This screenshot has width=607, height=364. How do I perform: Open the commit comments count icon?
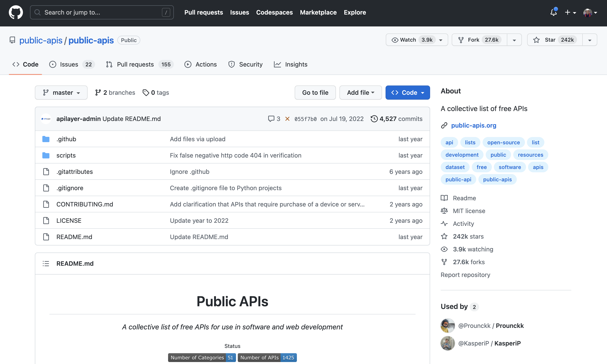coord(274,119)
